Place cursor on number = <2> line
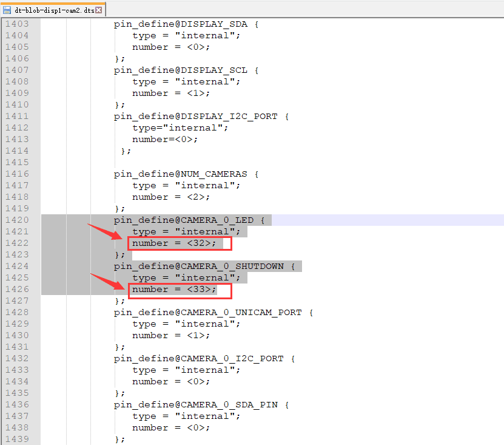 point(171,197)
